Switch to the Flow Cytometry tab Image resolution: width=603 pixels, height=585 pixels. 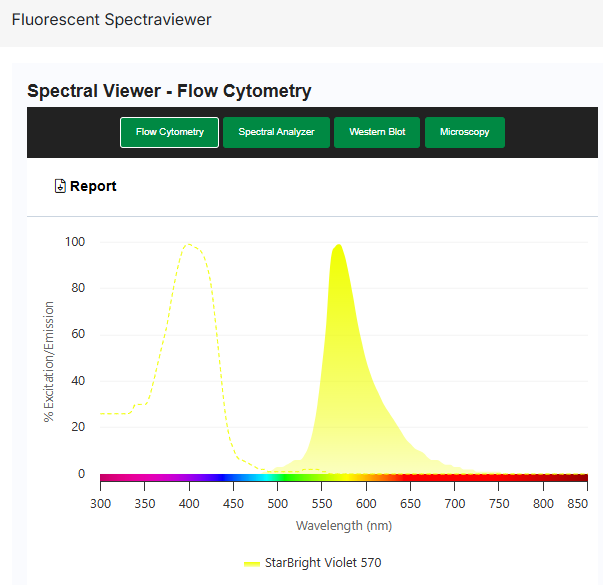pos(170,132)
